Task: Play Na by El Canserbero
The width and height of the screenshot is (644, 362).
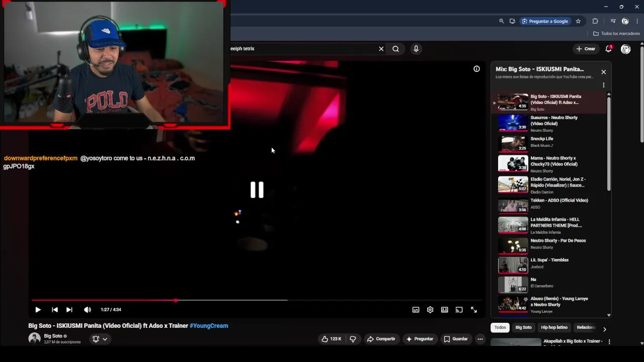Action: tap(549, 284)
